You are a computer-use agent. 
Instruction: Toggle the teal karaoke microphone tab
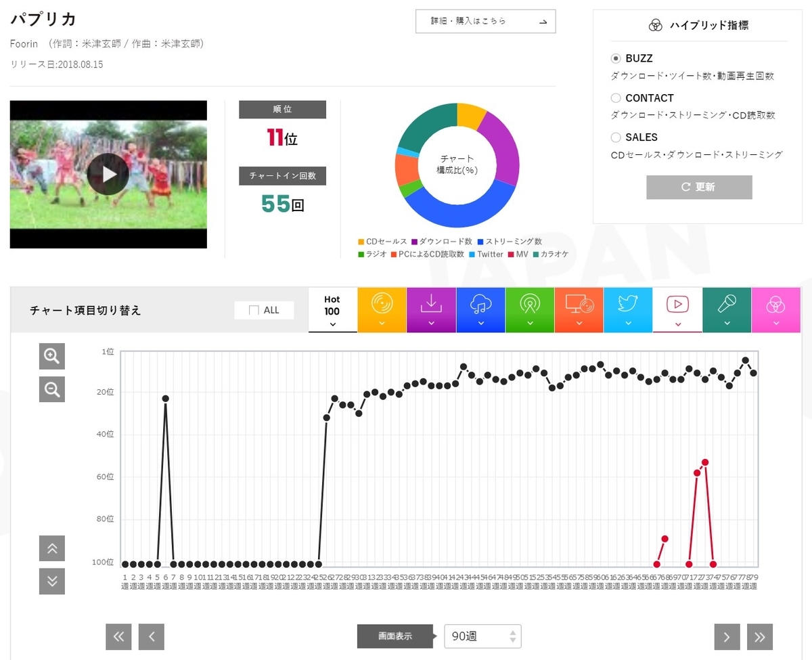727,310
